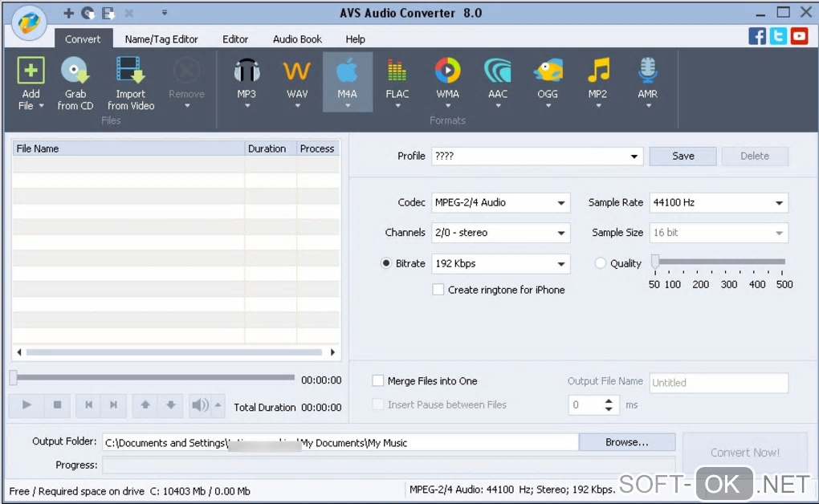Screen dimensions: 819x504
Task: Expand quick access toolbar customize arrow
Action: tap(164, 13)
